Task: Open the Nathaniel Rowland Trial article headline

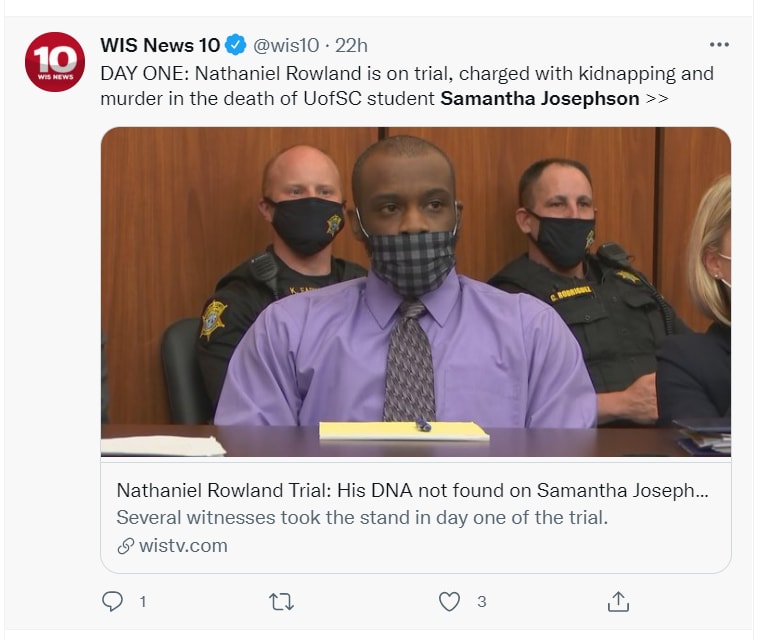Action: (414, 491)
